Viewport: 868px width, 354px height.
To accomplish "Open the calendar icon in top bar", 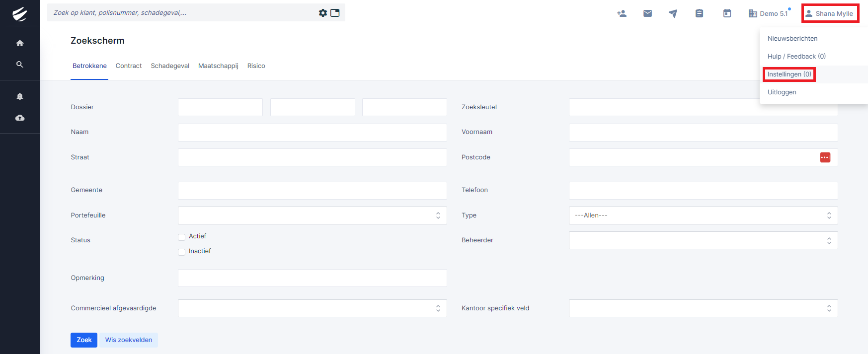I will click(727, 13).
